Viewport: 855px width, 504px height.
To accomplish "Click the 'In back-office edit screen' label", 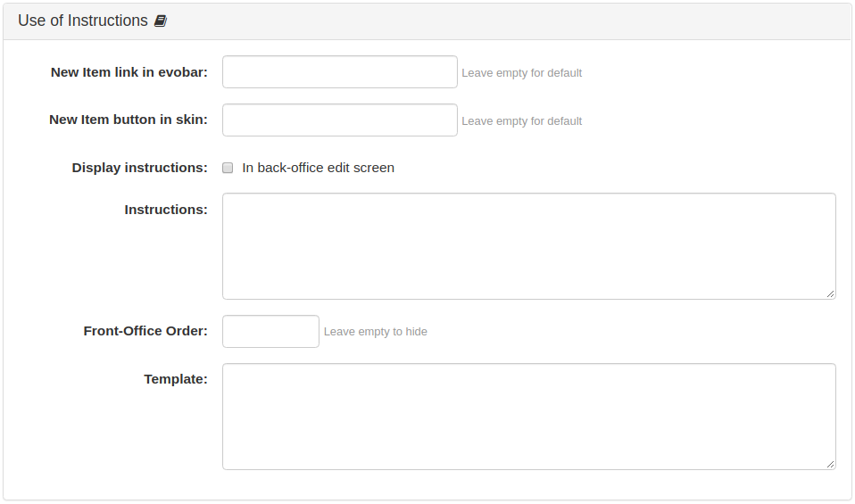I will coord(318,168).
